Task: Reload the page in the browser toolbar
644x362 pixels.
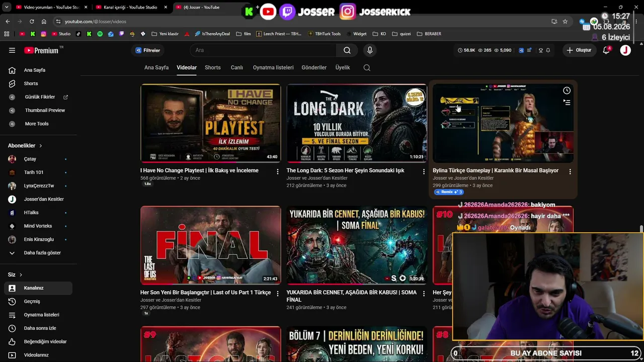Action: coord(32,22)
